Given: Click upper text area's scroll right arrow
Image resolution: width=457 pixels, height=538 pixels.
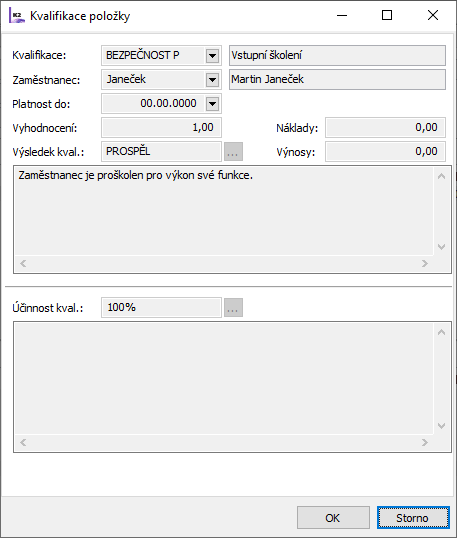Looking at the screenshot, I should pos(425,264).
